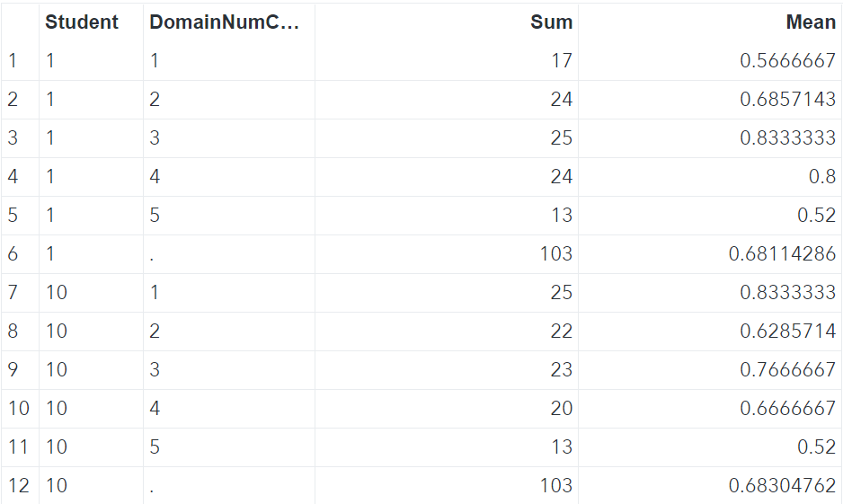Select the Mean value 0.6666667
The width and height of the screenshot is (843, 504).
[787, 409]
